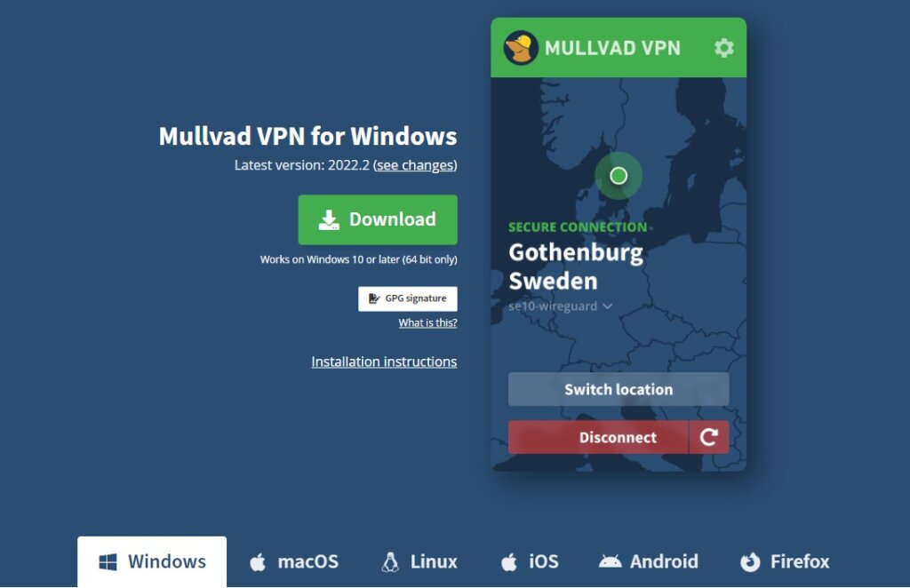Screen dimensions: 910x588
Task: Click the Firefox logo icon
Action: coord(750,562)
